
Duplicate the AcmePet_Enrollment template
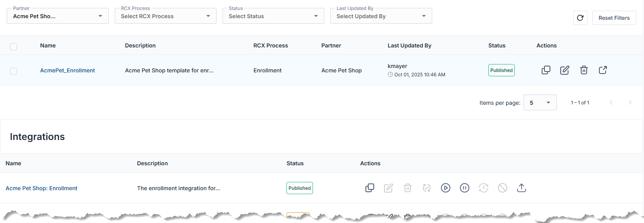point(546,70)
